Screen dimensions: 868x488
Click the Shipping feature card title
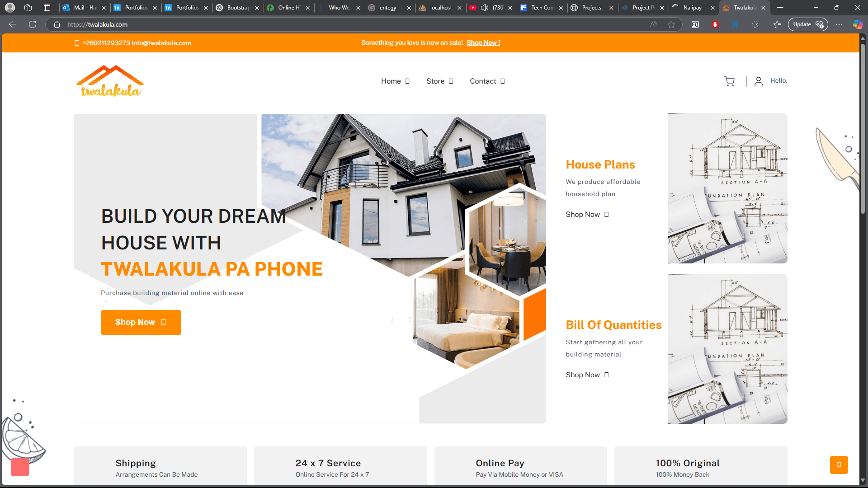coord(136,463)
